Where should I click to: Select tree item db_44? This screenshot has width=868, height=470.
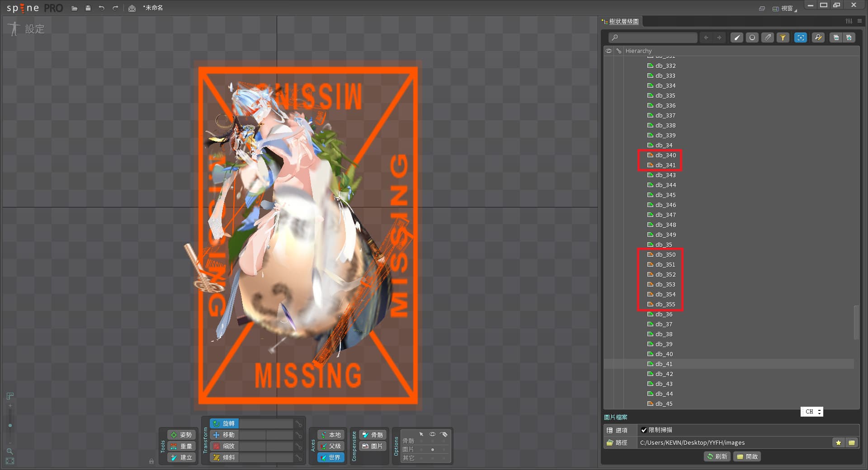(x=664, y=394)
